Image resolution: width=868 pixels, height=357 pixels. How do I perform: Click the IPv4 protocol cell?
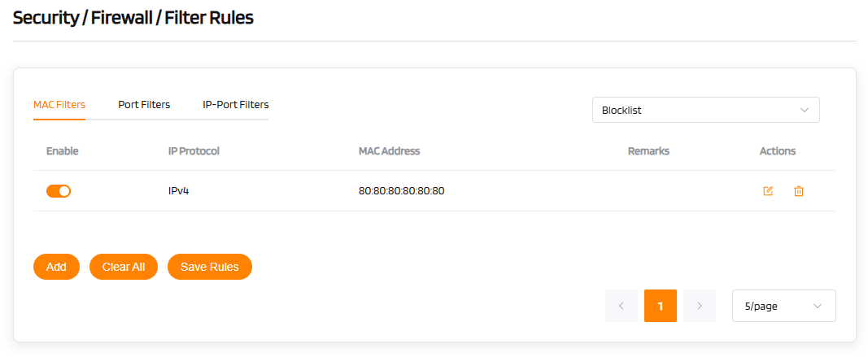(x=178, y=191)
